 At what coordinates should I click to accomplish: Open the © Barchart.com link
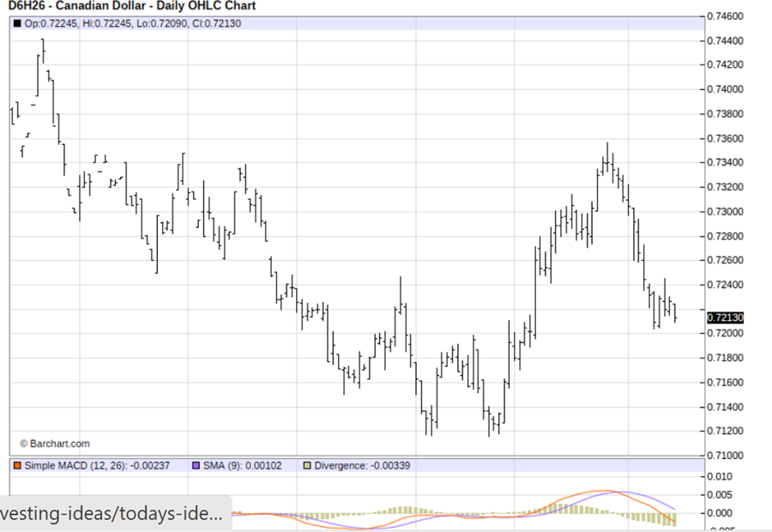click(56, 444)
